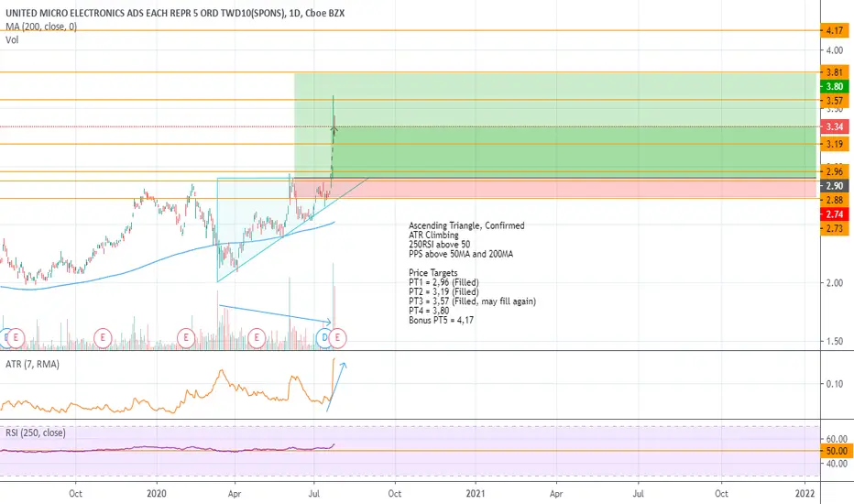
Task: Click the Apr label after 2021
Action: (x=556, y=494)
